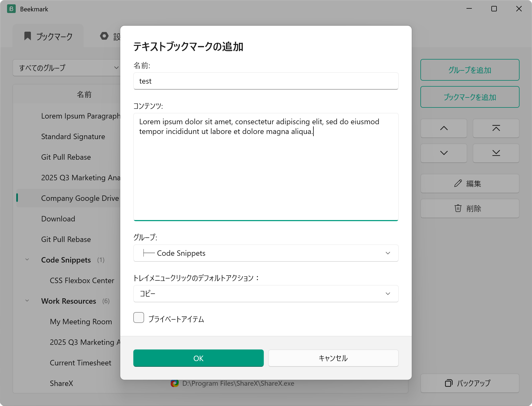532x406 pixels.
Task: Select the Work Resources group row
Action: [68, 301]
